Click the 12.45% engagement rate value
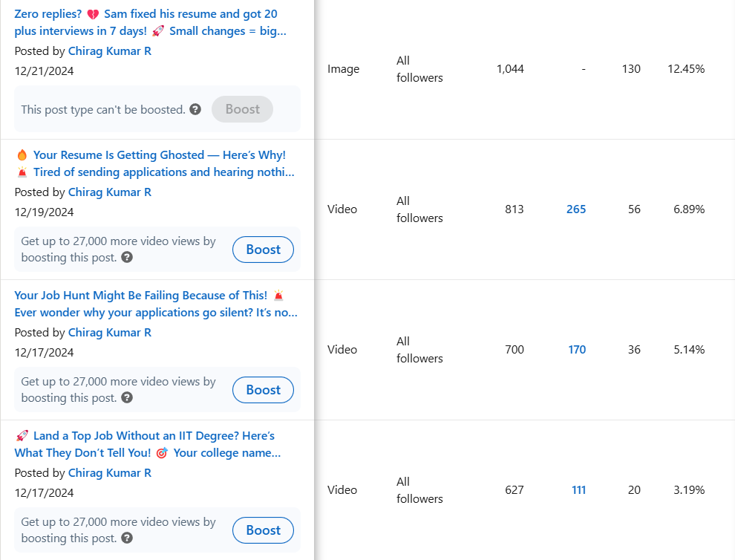The height and width of the screenshot is (560, 735). 686,69
